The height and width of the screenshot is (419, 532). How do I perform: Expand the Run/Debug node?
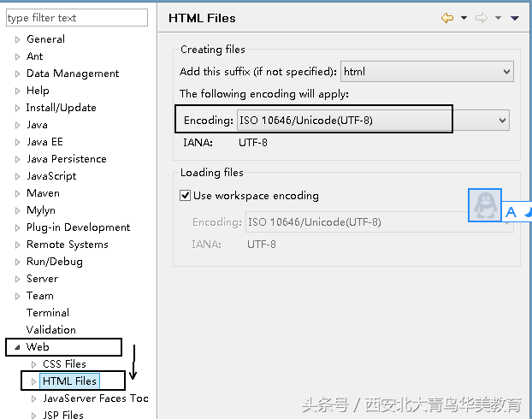point(17,262)
